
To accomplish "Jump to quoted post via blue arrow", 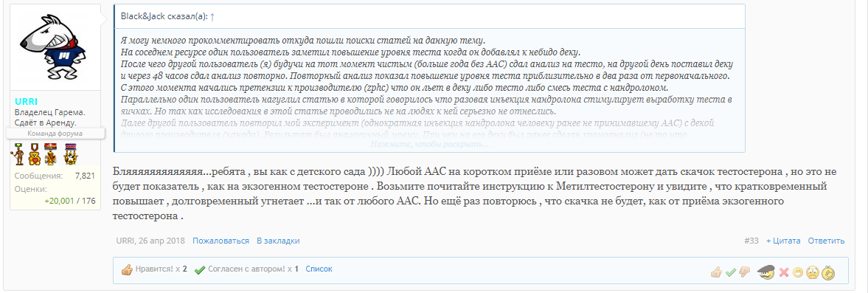I will 212,17.
